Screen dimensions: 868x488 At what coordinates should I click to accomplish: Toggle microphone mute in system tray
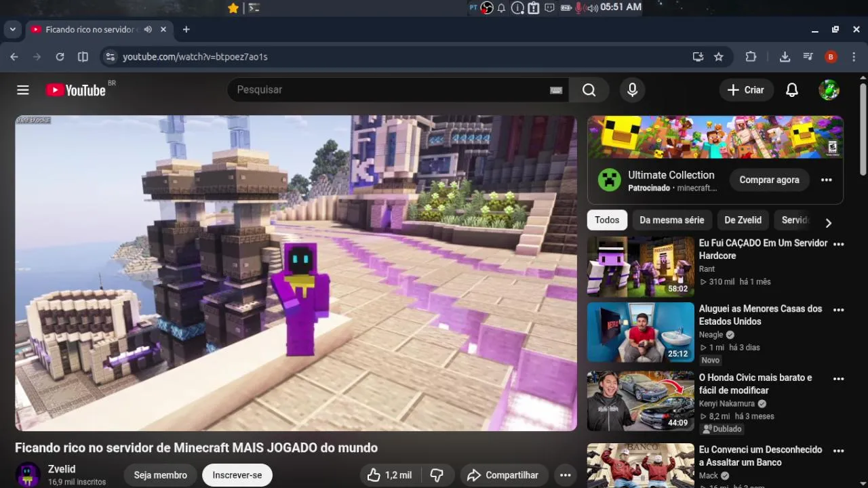(x=579, y=7)
